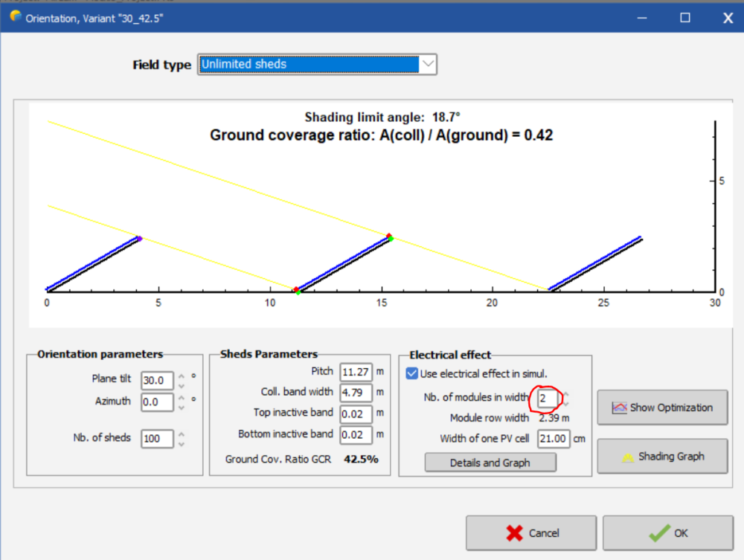Decrease Azimuth with down arrow
The image size is (744, 560).
(182, 408)
